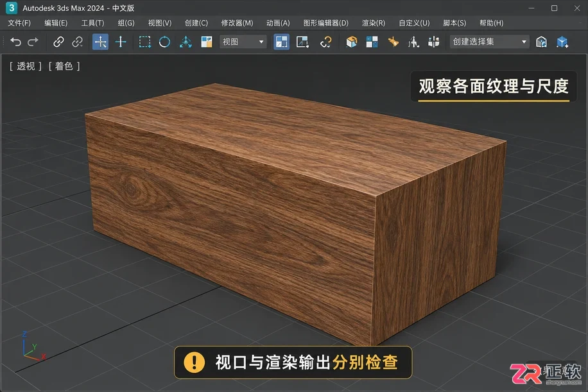This screenshot has width=588, height=392.
Task: Click the house-shaped box icon after 创建选择集
Action: pos(541,42)
